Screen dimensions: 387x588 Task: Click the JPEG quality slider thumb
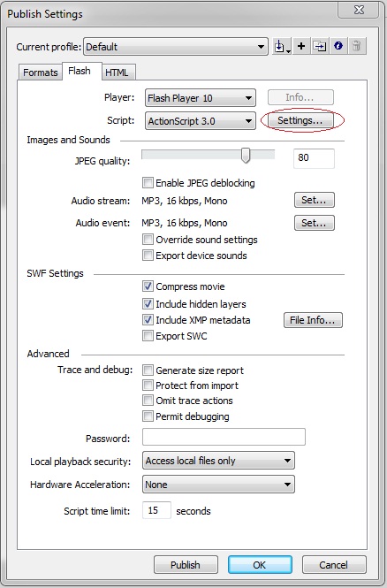pyautogui.click(x=246, y=156)
